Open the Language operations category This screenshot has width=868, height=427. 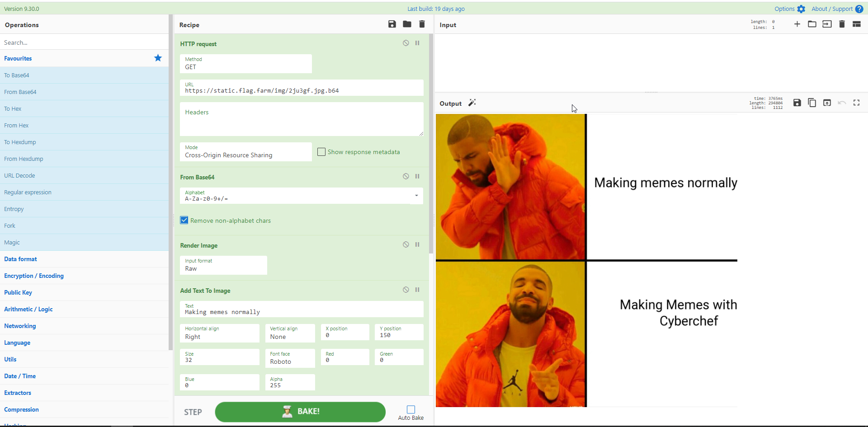pos(84,343)
